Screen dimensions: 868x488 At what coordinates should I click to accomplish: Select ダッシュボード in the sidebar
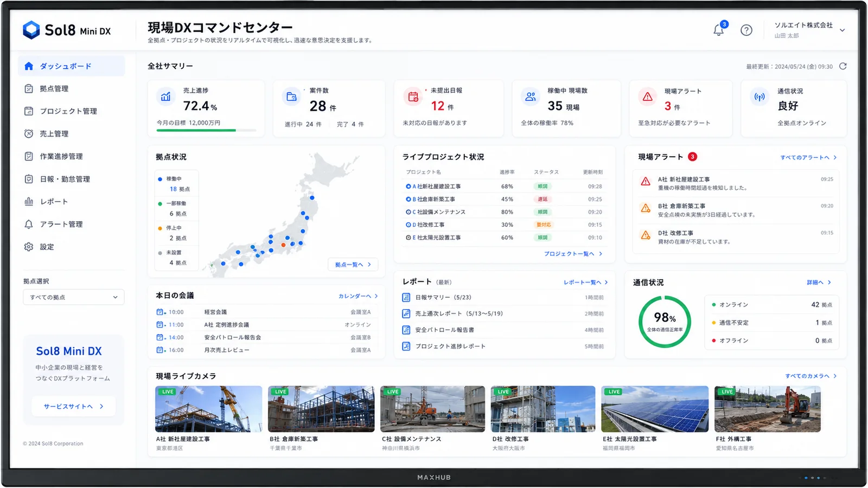point(72,66)
